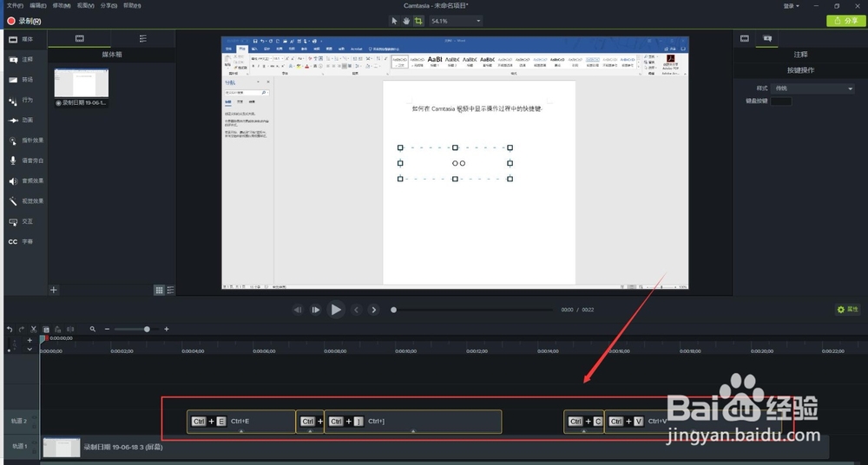Expand the track options chevron

coord(30,350)
